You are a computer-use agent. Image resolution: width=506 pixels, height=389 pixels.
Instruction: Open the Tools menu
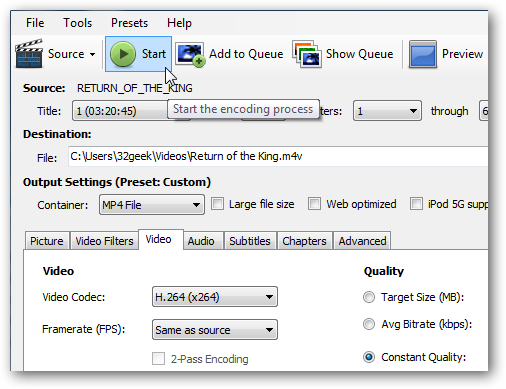[78, 23]
